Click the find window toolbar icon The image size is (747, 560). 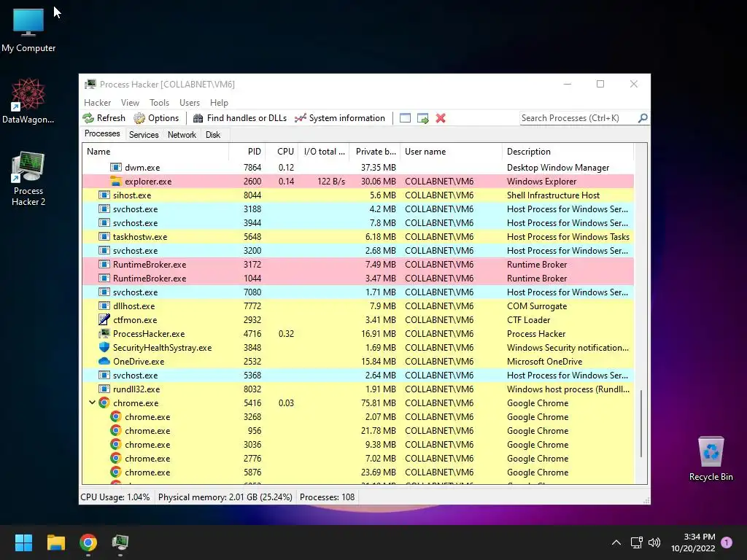point(405,118)
